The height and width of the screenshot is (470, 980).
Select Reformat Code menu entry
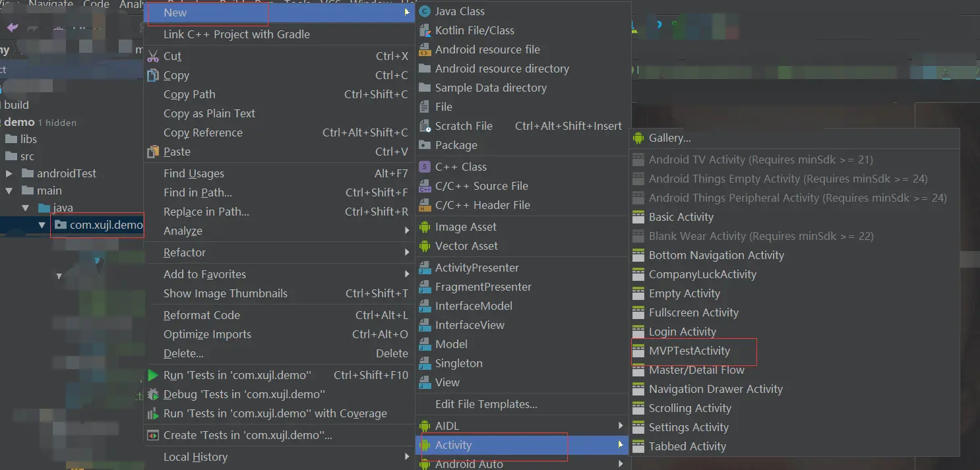(280, 315)
